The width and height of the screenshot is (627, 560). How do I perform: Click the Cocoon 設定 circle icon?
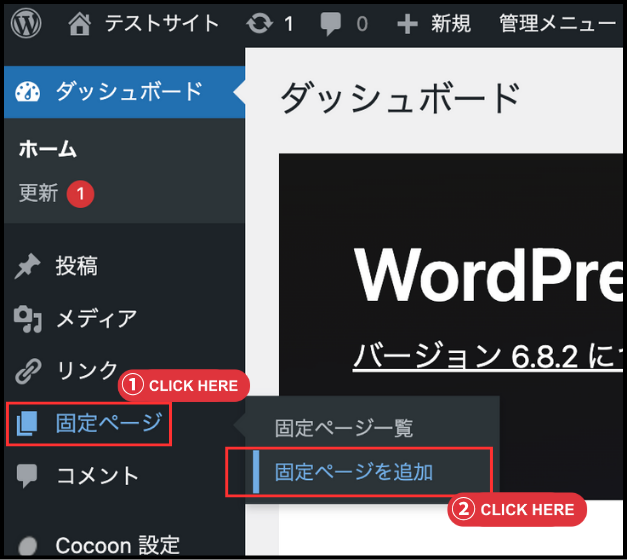tap(28, 546)
